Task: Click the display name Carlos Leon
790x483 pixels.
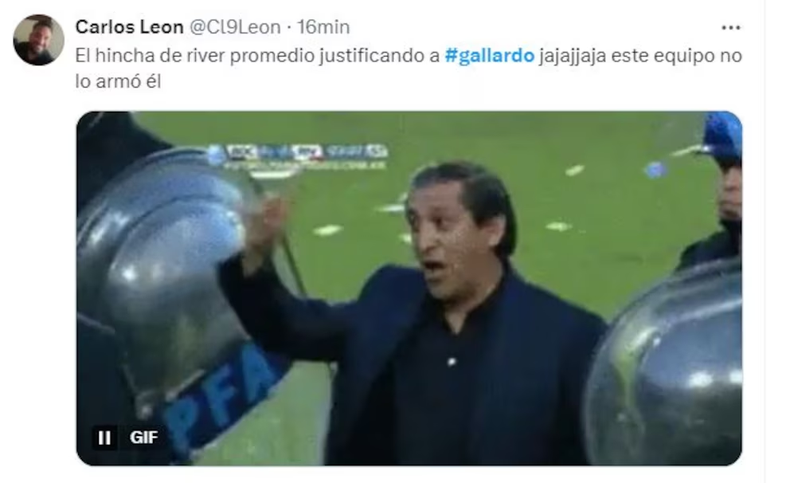Action: click(129, 27)
